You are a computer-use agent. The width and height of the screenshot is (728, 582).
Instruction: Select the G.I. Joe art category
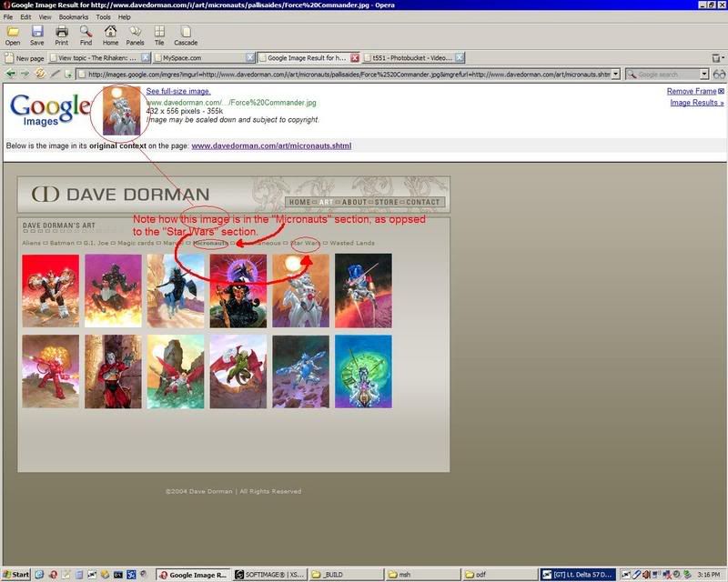point(96,243)
